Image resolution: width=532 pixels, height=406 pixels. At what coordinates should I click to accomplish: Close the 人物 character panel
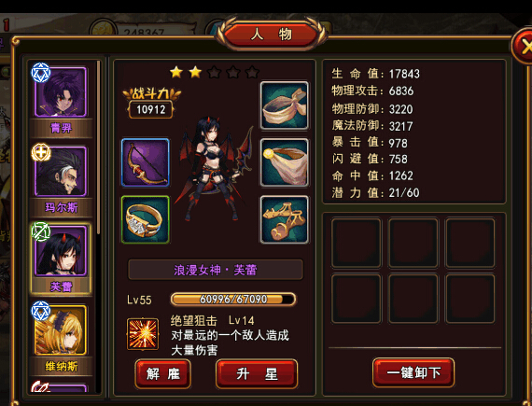(x=524, y=46)
